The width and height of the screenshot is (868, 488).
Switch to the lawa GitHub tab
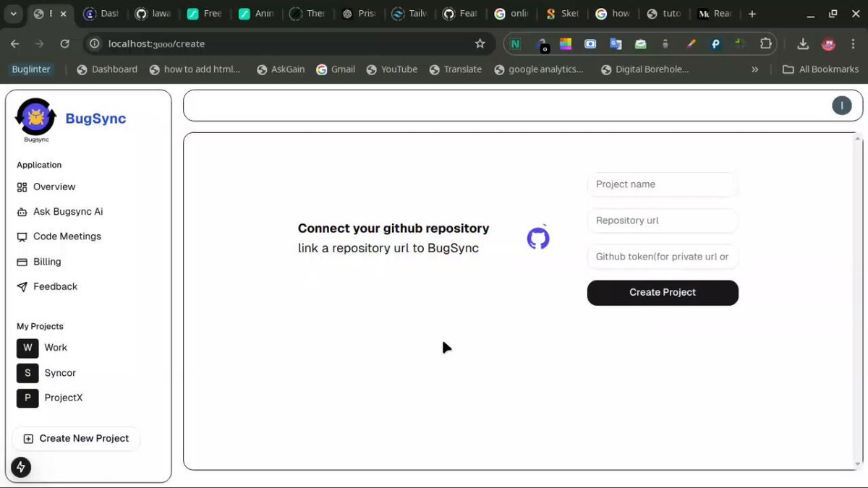tap(153, 14)
